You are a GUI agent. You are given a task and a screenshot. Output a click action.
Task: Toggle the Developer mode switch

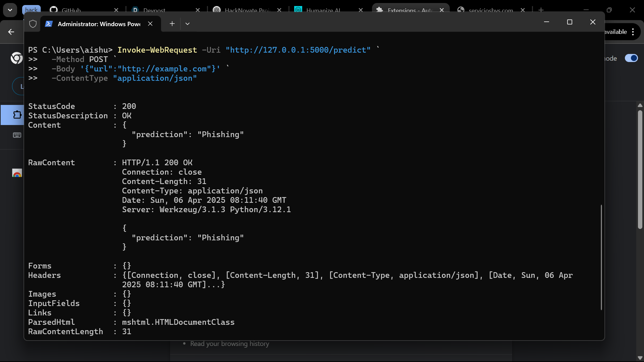(631, 58)
